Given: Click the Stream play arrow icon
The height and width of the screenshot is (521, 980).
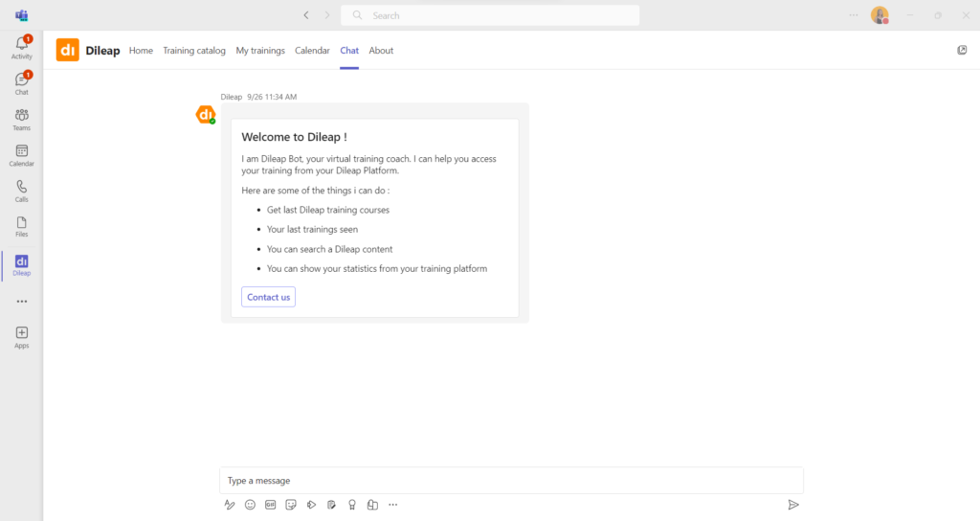Looking at the screenshot, I should tap(311, 505).
